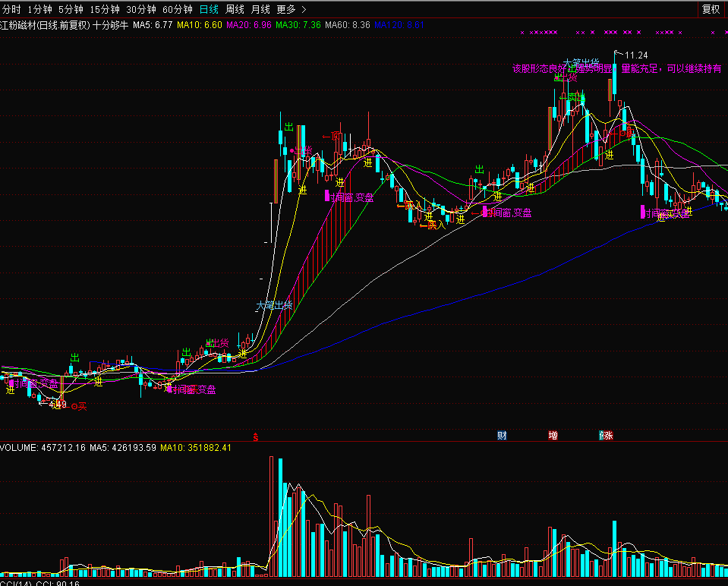This screenshot has height=586, width=728.
Task: Click the 财 financial info marker icon
Action: [x=502, y=436]
